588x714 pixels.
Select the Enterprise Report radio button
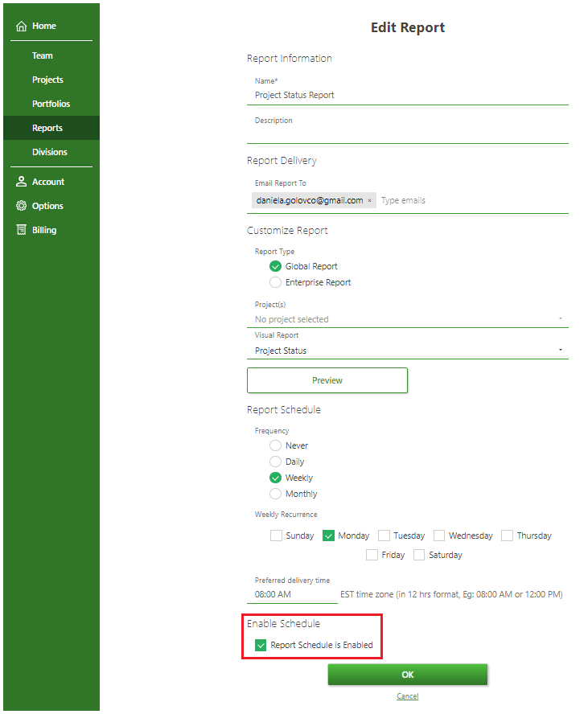276,282
